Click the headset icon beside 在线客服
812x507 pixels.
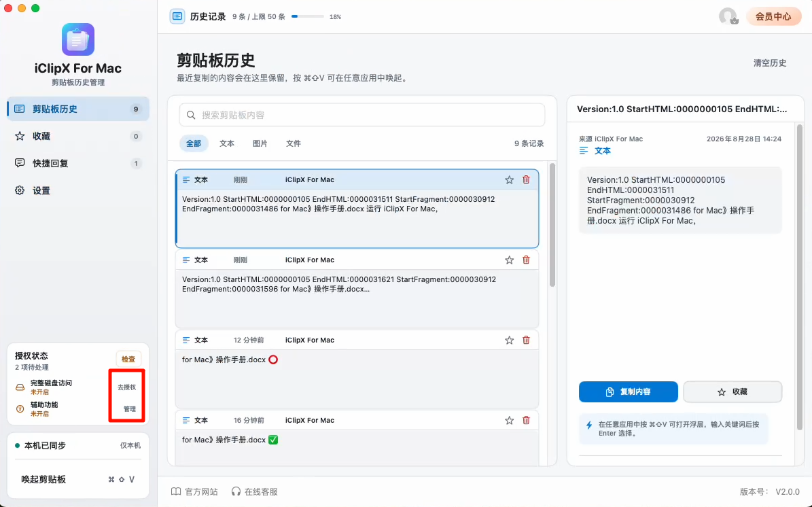tap(236, 491)
